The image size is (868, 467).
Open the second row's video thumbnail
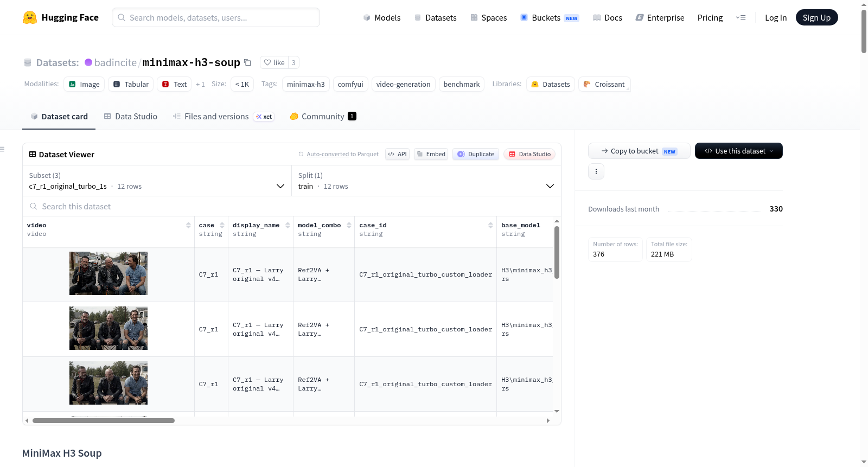tap(108, 328)
